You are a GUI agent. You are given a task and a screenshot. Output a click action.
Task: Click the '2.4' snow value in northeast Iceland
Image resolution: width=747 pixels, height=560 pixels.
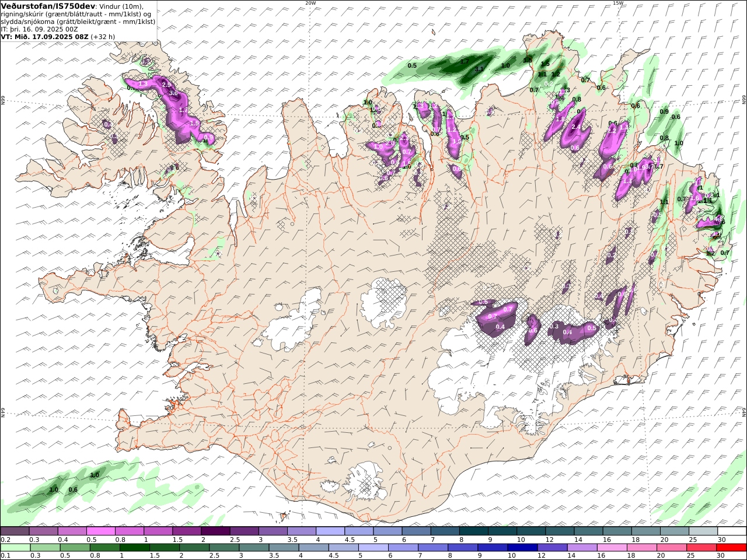[575, 127]
